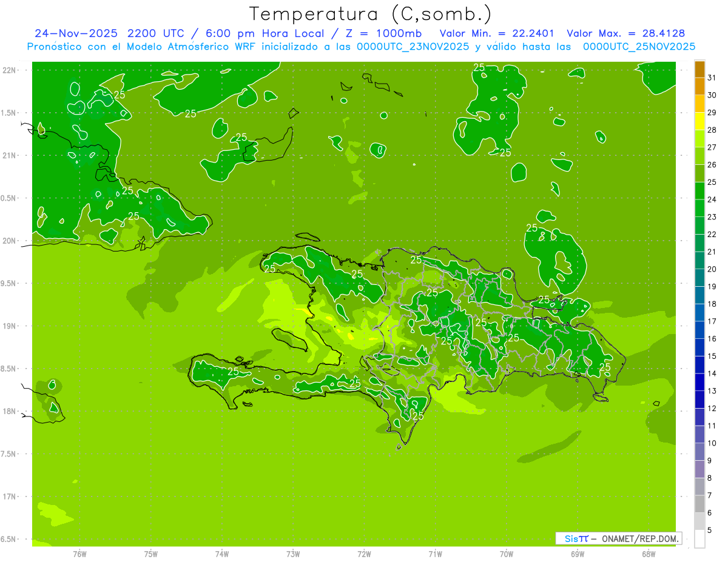
Task: Click the "24" value on the color scale
Action: pyautogui.click(x=712, y=199)
